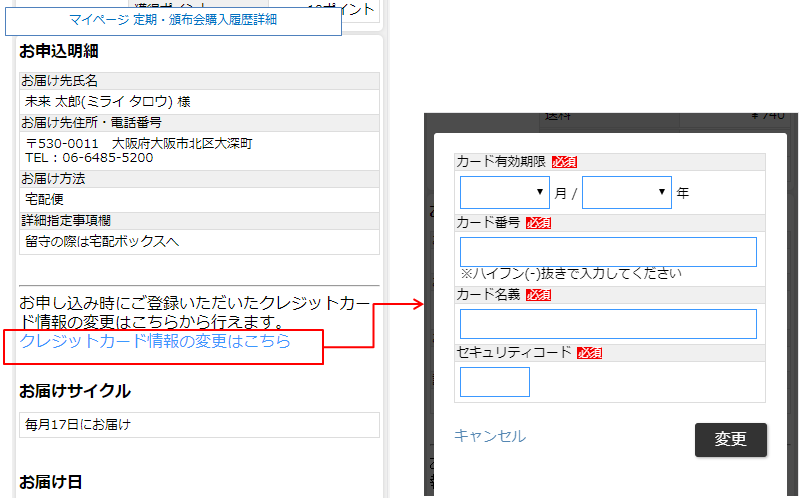This screenshot has height=498, width=800.
Task: Click the カード有効期限 label
Action: click(501, 162)
